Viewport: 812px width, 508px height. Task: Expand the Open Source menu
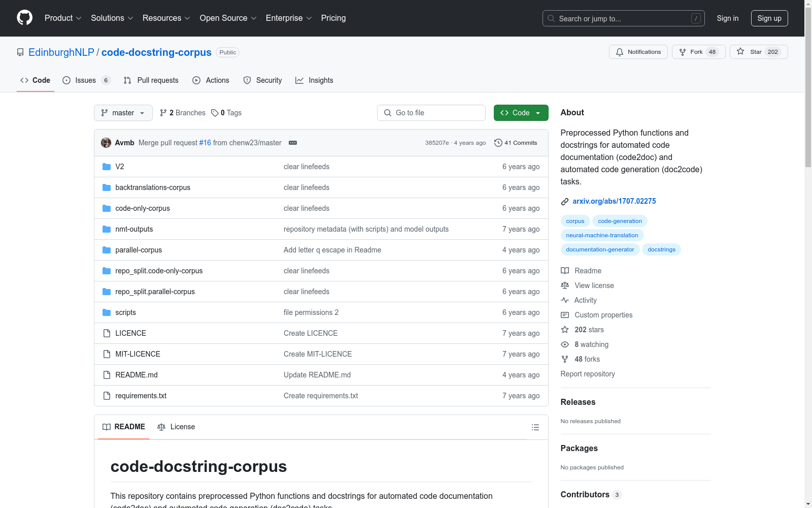pos(228,18)
